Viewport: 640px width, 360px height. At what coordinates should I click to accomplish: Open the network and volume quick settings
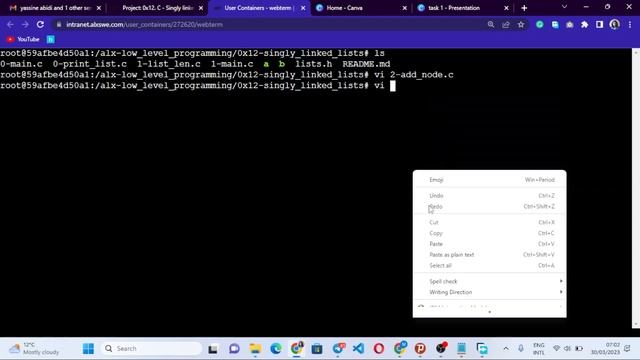coord(567,349)
